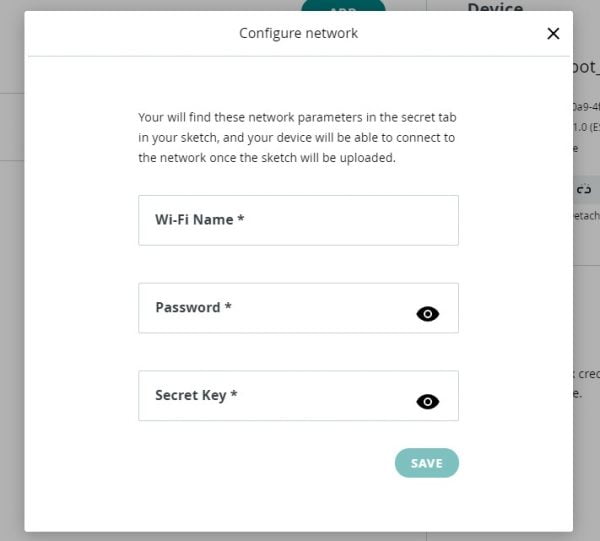600x541 pixels.
Task: Click the partially hidden ADD button behind dialog
Action: click(343, 5)
